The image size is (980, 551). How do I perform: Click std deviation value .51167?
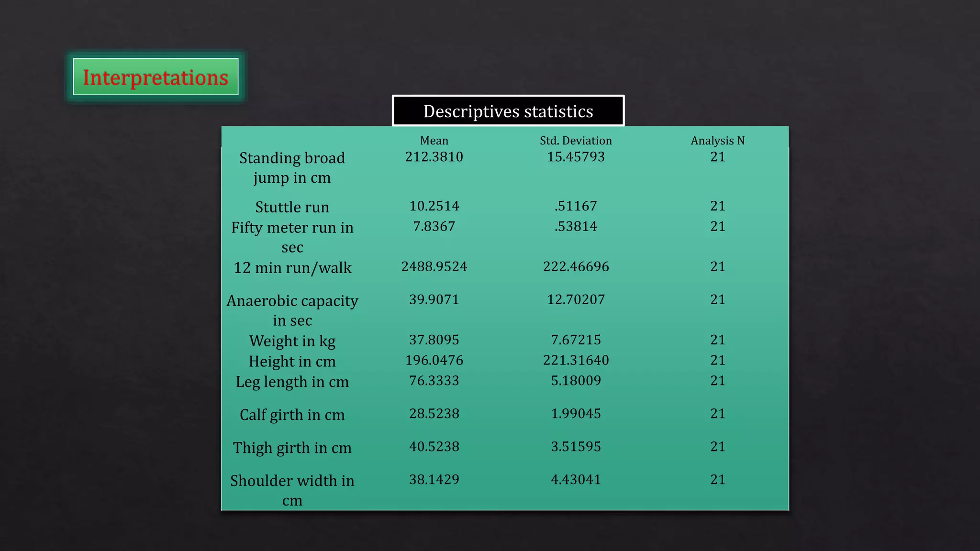coord(576,206)
